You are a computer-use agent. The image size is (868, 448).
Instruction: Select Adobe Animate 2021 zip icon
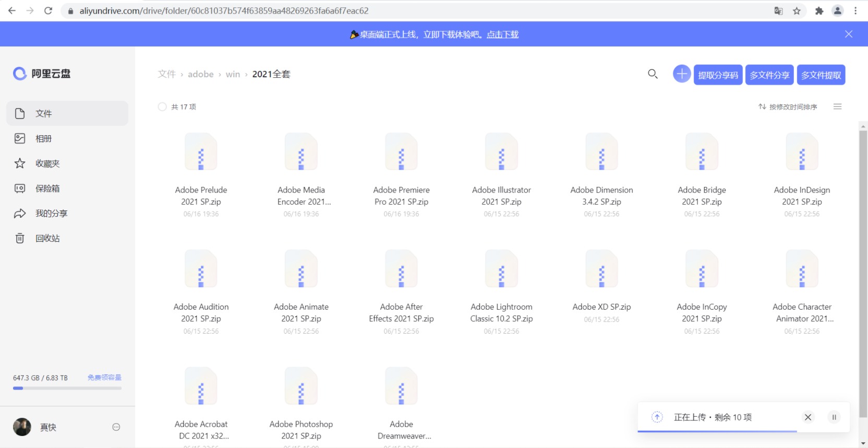click(301, 269)
